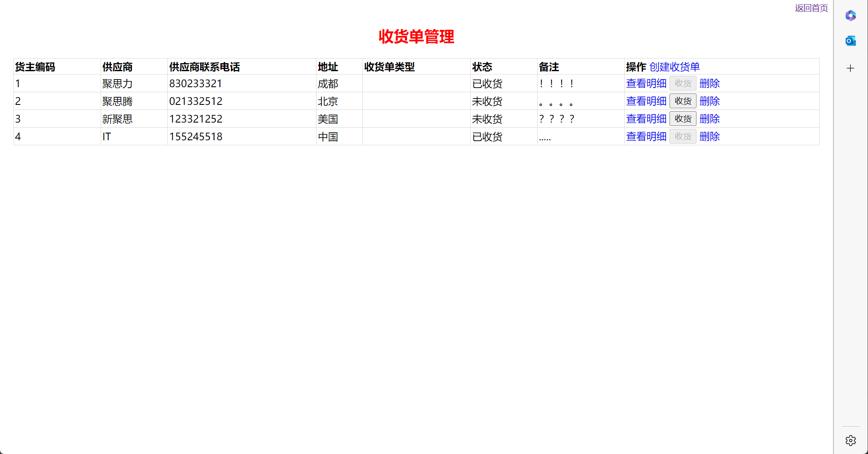View details for supplier 聚思力

tap(646, 83)
